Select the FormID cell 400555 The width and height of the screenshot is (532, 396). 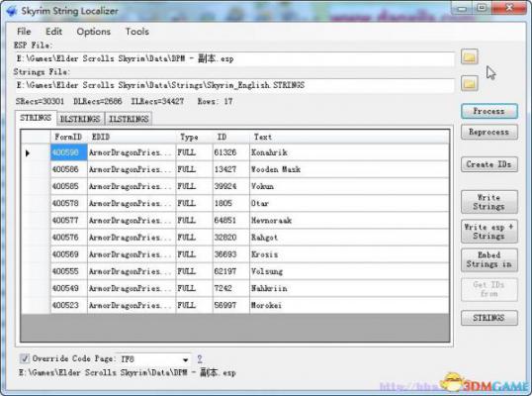point(69,271)
